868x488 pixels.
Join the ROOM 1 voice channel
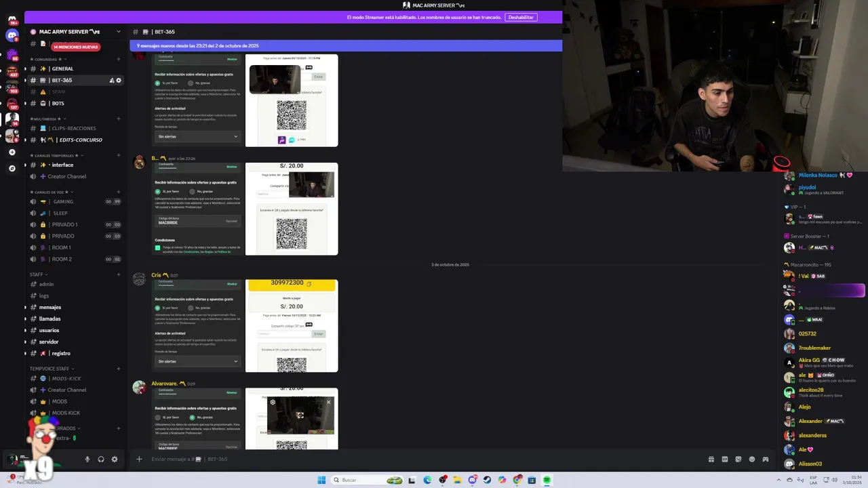click(x=75, y=247)
